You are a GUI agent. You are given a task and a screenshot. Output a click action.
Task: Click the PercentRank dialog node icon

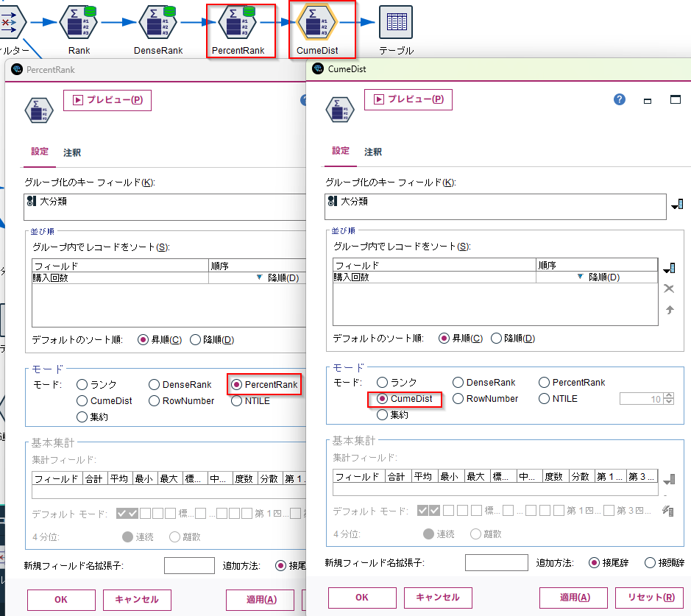coord(39,110)
